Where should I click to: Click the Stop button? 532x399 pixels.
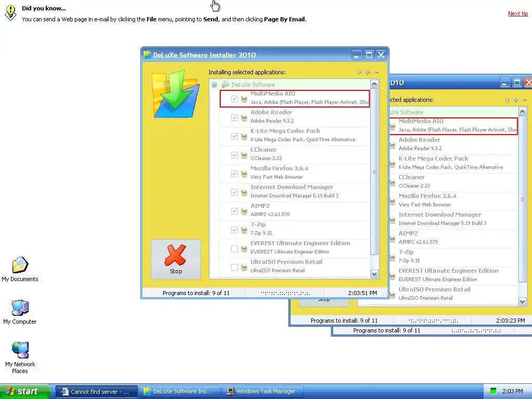pyautogui.click(x=176, y=259)
